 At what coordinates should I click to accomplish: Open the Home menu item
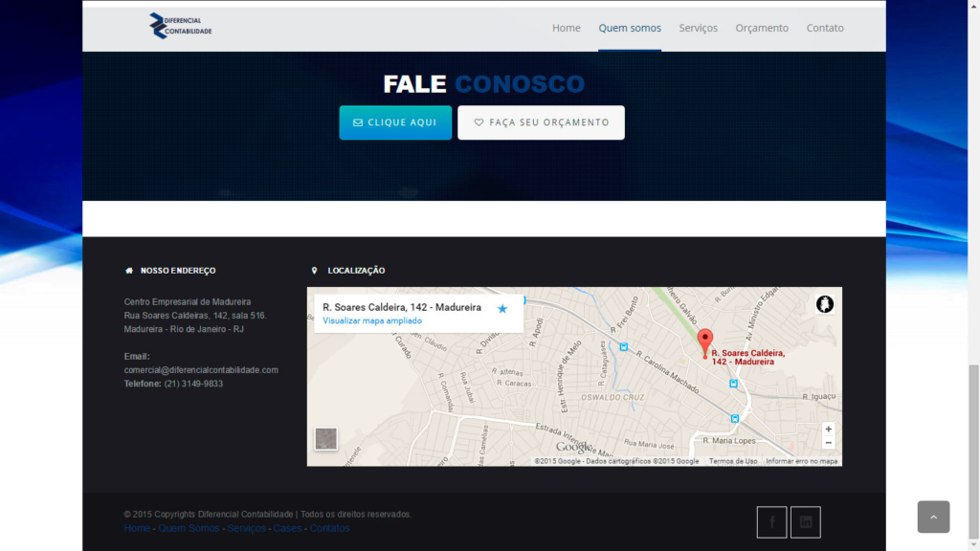[566, 28]
